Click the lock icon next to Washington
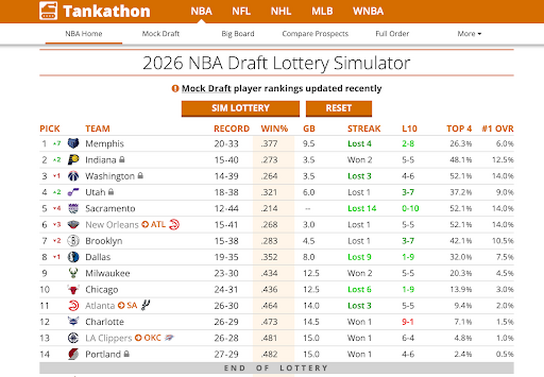The image size is (544, 377). [x=140, y=175]
